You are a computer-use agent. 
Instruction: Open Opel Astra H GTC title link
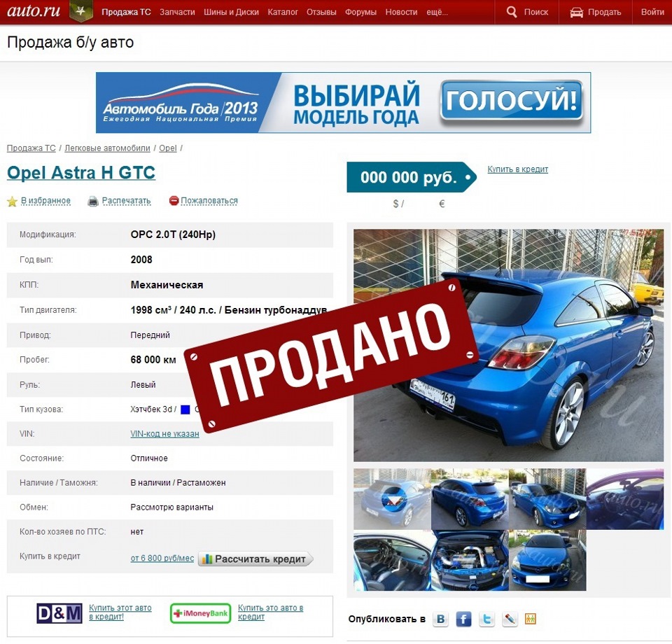81,173
